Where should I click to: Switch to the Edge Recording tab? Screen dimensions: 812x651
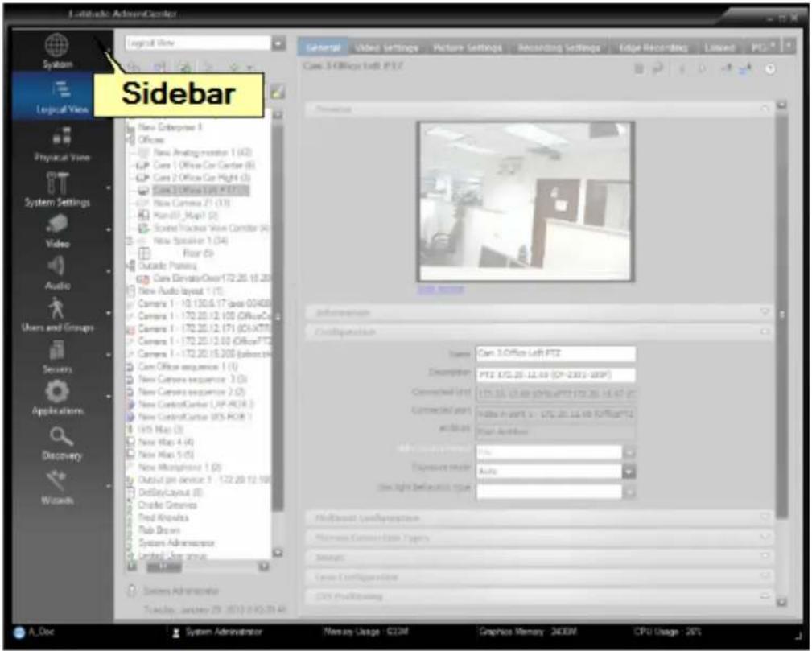(653, 47)
